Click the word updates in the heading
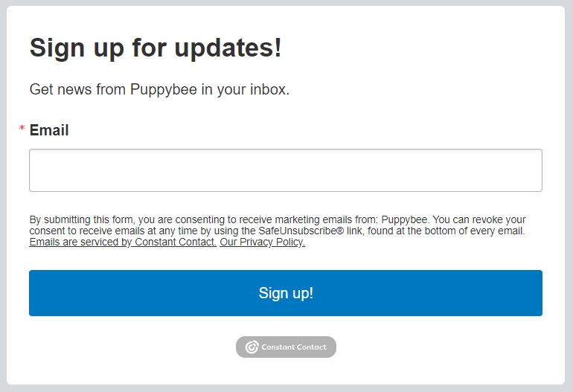 click(x=225, y=48)
